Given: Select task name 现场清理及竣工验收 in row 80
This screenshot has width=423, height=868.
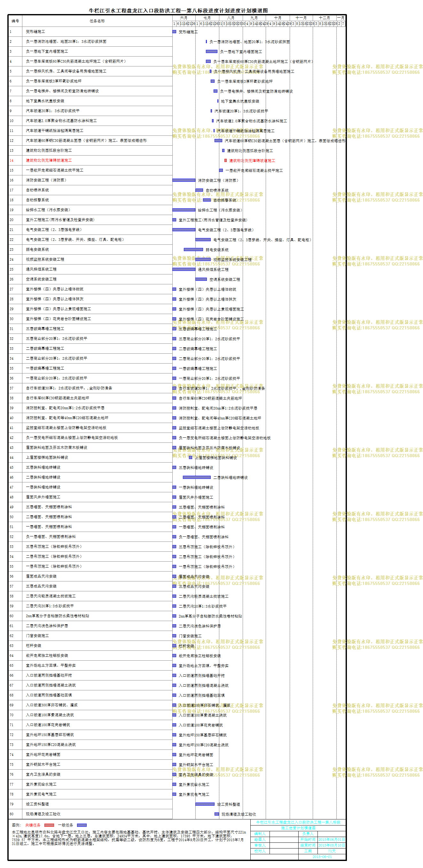Looking at the screenshot, I should click(43, 814).
